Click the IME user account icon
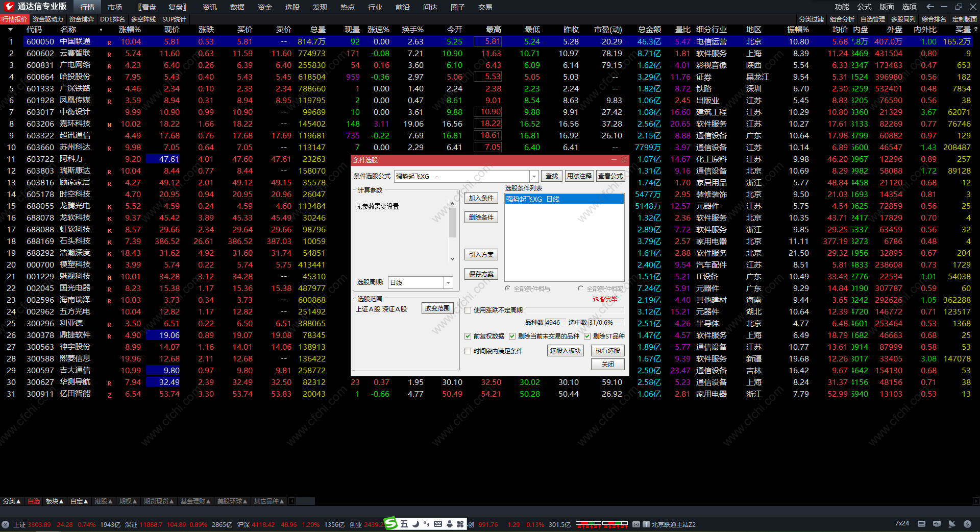 449,524
